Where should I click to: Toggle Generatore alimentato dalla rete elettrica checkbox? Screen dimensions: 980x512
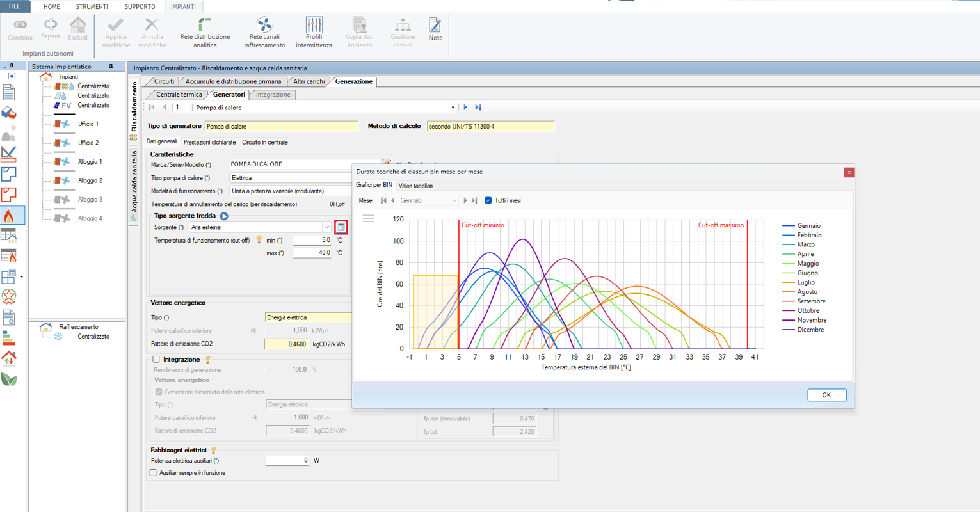[x=159, y=392]
